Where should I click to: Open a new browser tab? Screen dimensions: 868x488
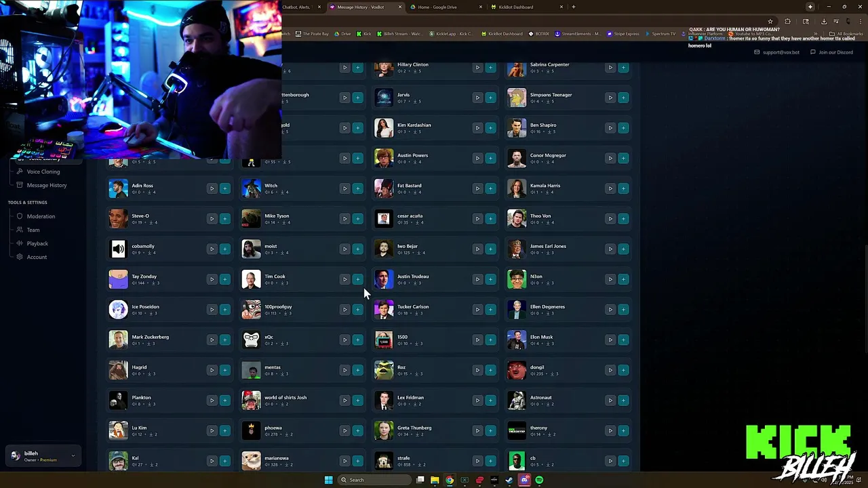(x=574, y=7)
